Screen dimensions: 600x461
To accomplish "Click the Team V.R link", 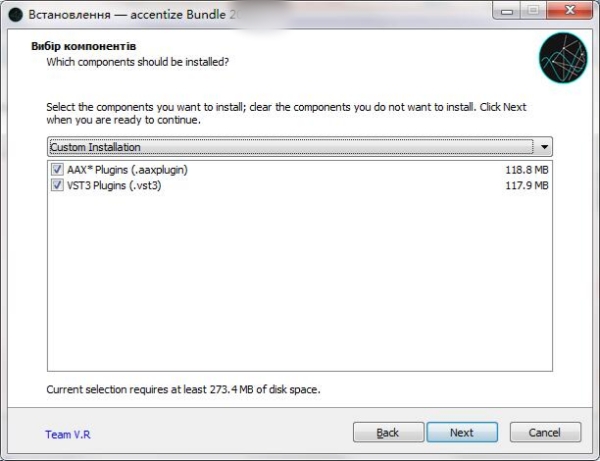I will 68,435.
